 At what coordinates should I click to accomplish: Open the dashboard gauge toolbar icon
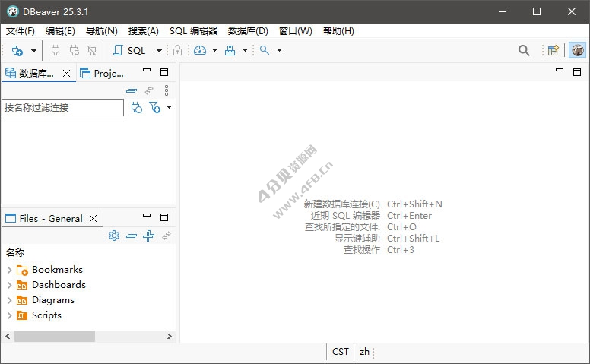(200, 50)
